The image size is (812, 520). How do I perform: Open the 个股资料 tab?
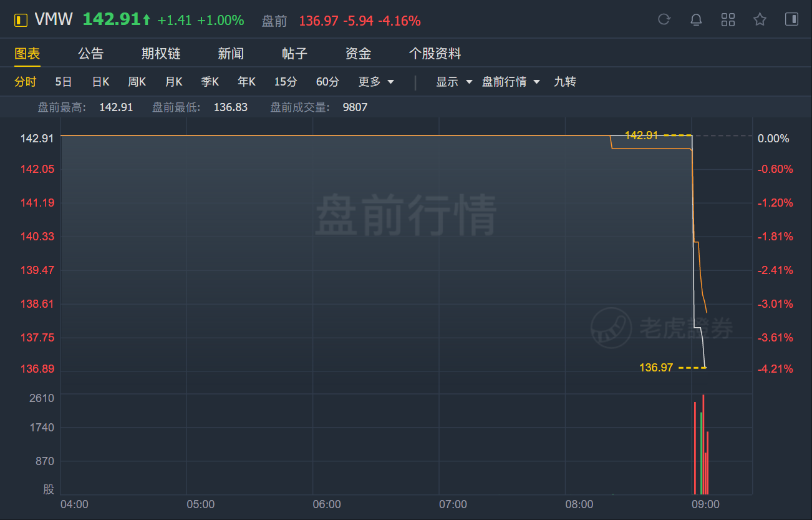click(x=435, y=54)
